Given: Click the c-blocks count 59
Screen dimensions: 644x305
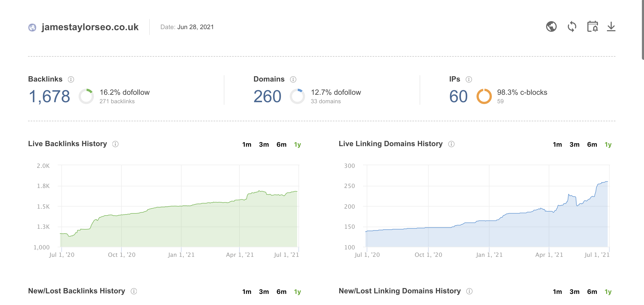Looking at the screenshot, I should 500,101.
